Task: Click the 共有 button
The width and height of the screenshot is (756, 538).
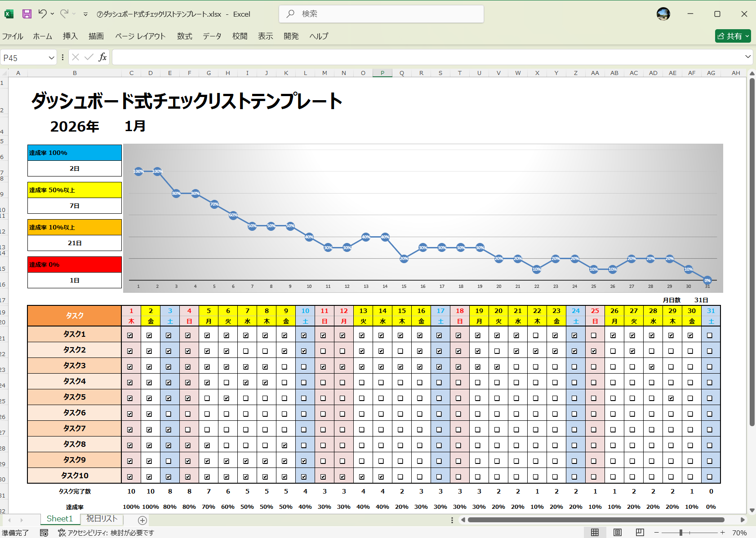Action: pyautogui.click(x=733, y=36)
